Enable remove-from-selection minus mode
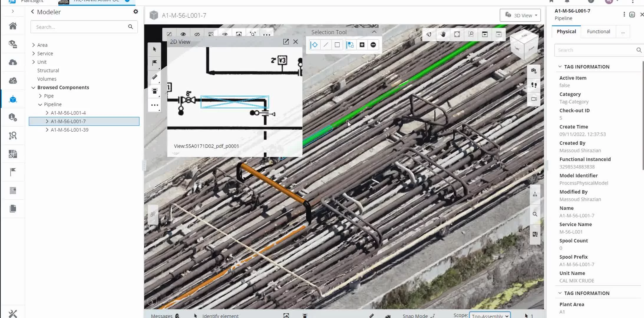Image resolution: width=644 pixels, height=318 pixels. (x=373, y=45)
